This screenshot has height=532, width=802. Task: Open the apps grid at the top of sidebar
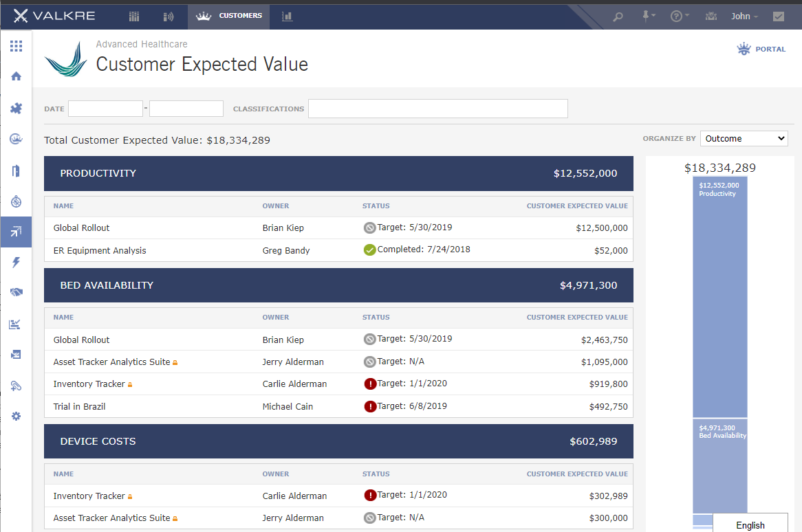pyautogui.click(x=17, y=46)
